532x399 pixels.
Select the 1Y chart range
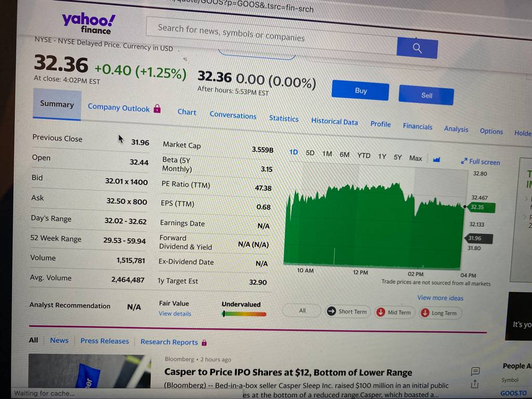click(382, 156)
